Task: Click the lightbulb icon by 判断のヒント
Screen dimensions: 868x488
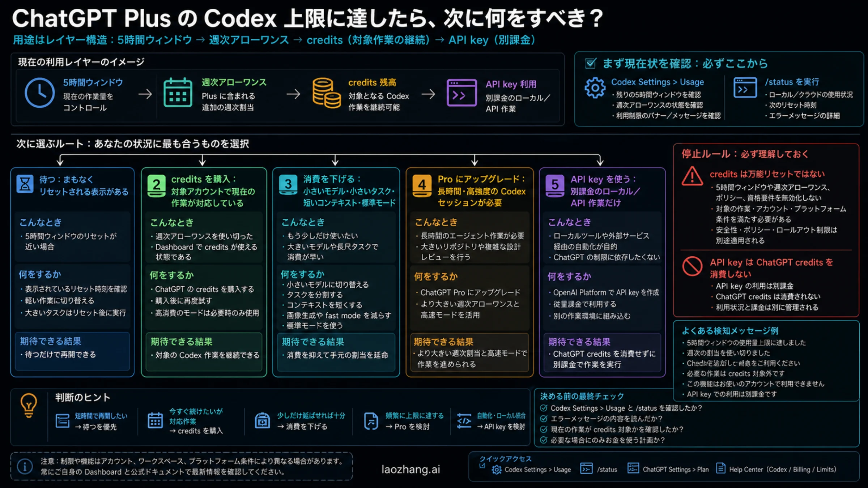Action: [x=29, y=405]
